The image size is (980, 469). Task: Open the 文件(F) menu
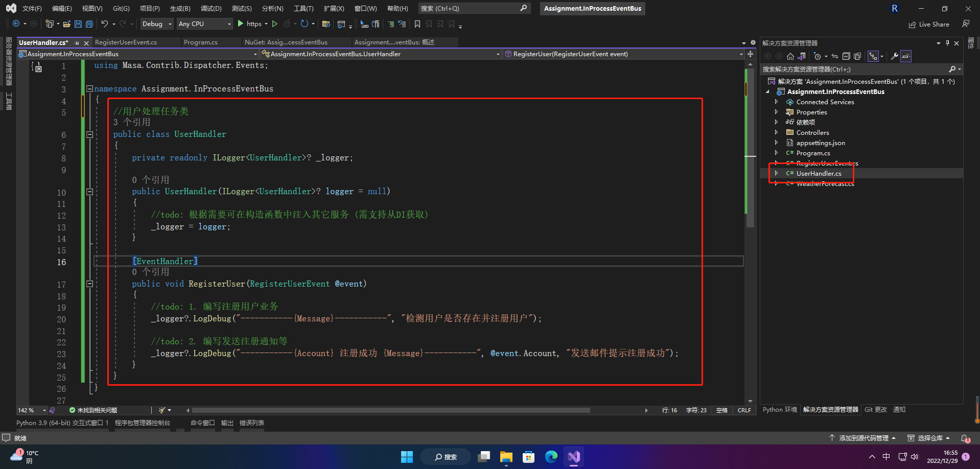[x=32, y=8]
